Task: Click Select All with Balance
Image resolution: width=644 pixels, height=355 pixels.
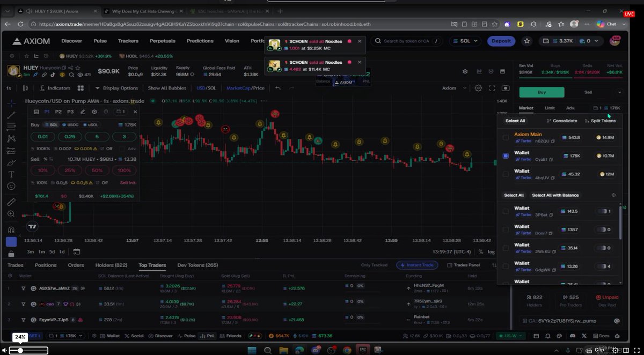Action: coord(555,195)
